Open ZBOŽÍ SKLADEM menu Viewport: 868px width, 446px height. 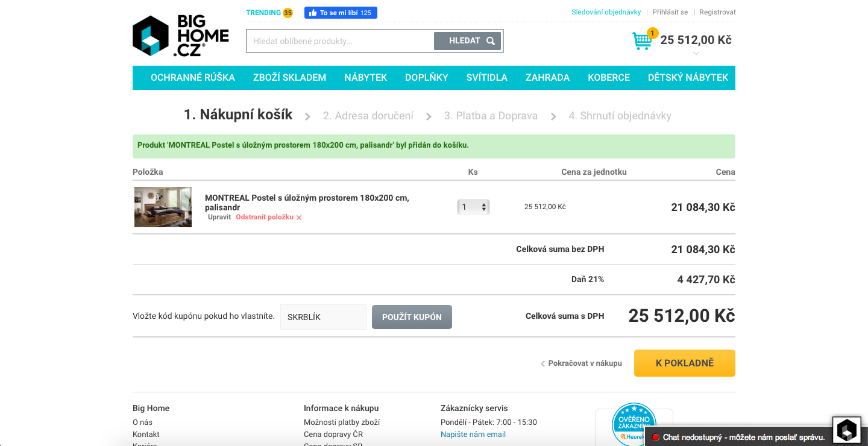coord(289,78)
